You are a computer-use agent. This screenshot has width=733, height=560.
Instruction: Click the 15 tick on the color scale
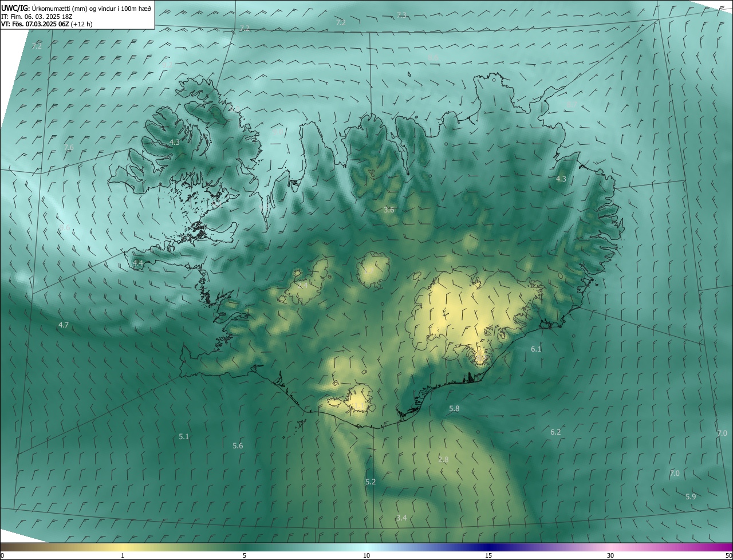[x=488, y=556]
